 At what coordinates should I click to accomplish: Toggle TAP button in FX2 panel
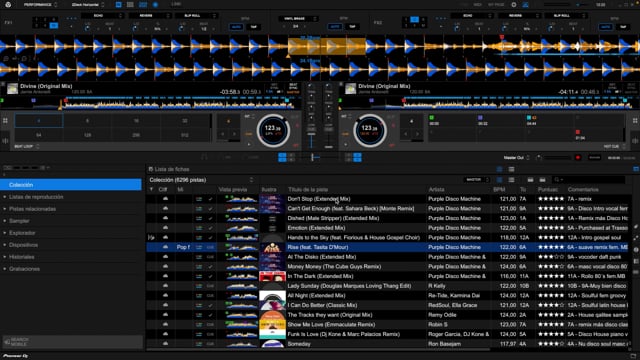click(x=623, y=27)
